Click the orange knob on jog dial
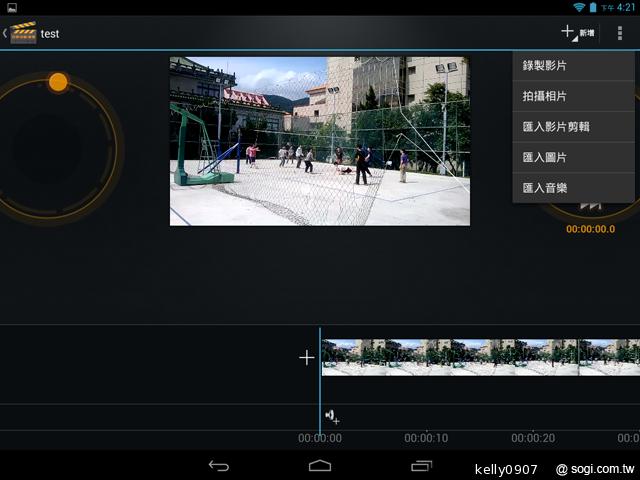The width and height of the screenshot is (640, 480). [x=58, y=82]
